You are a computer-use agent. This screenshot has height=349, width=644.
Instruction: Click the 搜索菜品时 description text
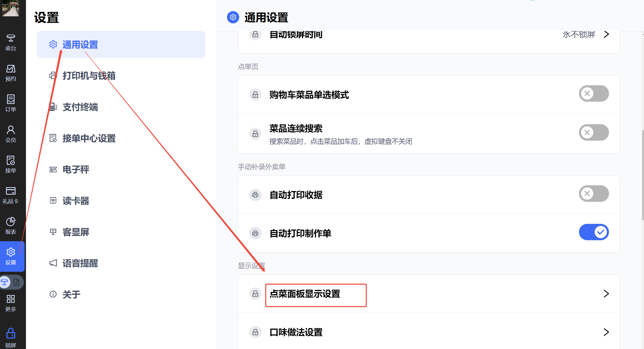coord(341,141)
